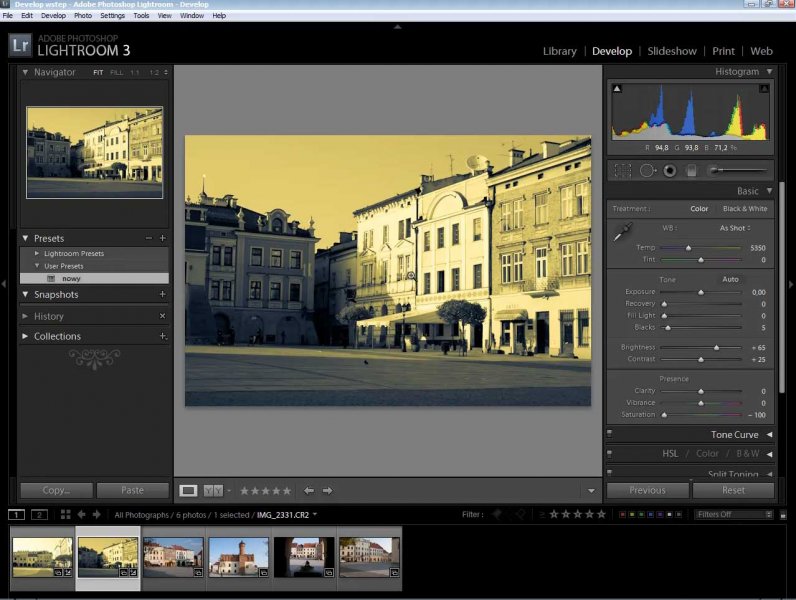
Task: Click the Exposure slider handle
Action: [x=701, y=292]
